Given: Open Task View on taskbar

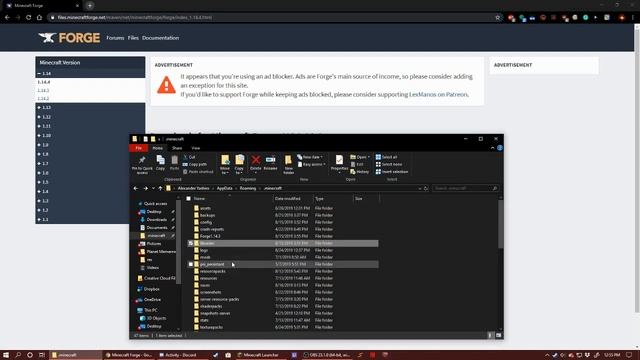Looking at the screenshot, I should 42,355.
